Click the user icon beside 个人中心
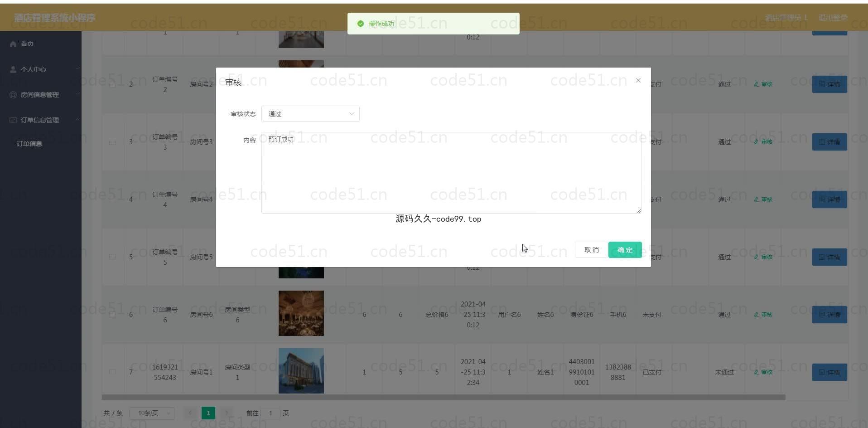The width and height of the screenshot is (868, 428). [13, 69]
